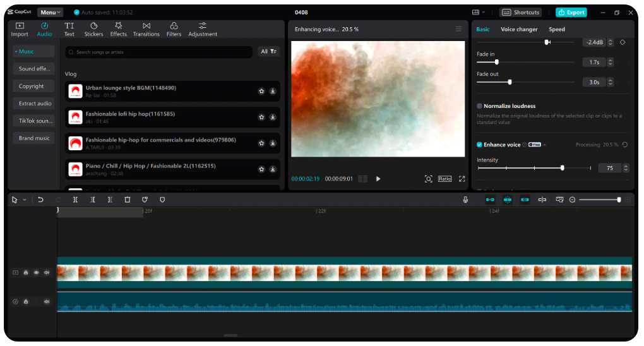Image resolution: width=644 pixels, height=346 pixels.
Task: Download the Piano / Chill / Hip Hop track
Action: click(x=272, y=169)
